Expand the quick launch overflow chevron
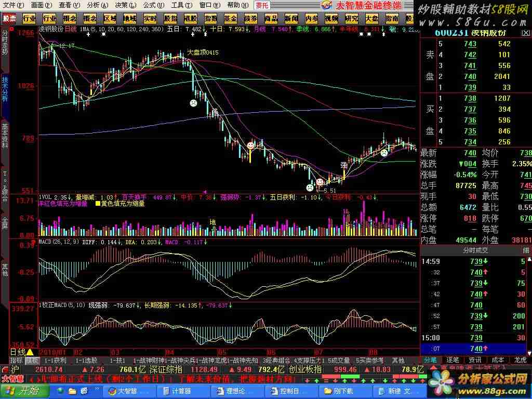Image resolution: width=532 pixels, height=399 pixels. pyautogui.click(x=97, y=389)
